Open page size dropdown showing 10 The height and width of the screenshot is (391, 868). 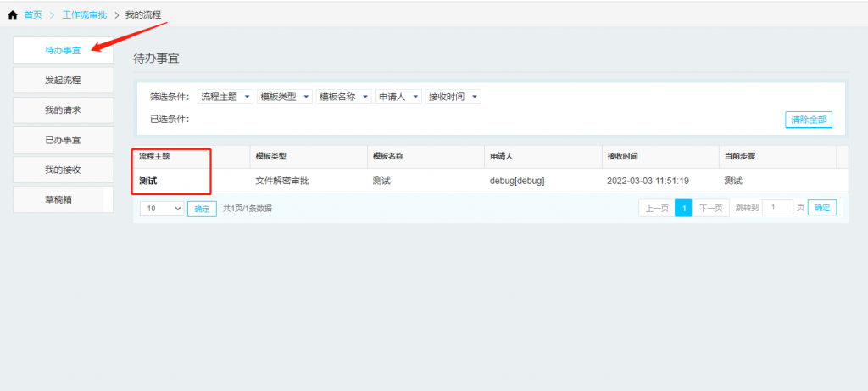pyautogui.click(x=162, y=209)
